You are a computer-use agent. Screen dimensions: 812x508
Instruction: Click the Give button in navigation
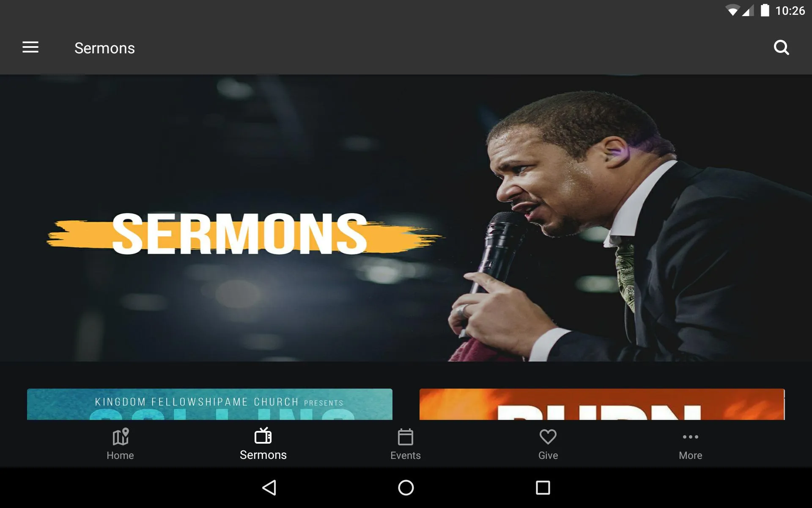click(x=549, y=443)
